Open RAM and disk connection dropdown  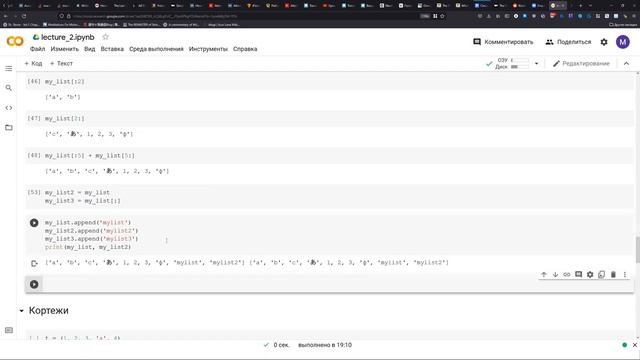[x=536, y=63]
